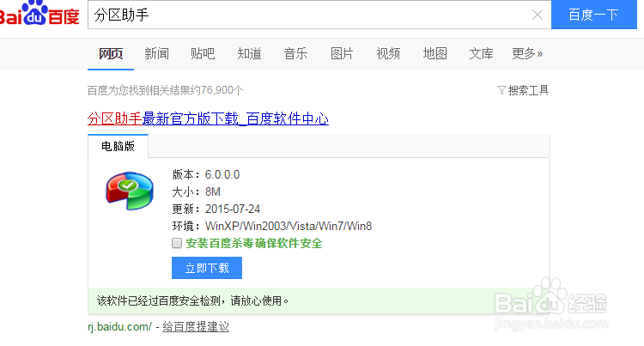
Task: Check the 安装百度杀毒 checkbox
Action: click(x=177, y=243)
